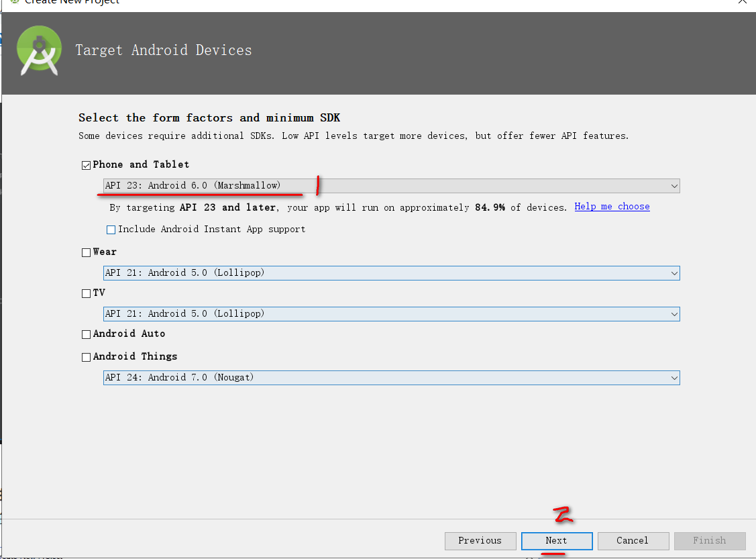Image resolution: width=756 pixels, height=559 pixels.
Task: Enable Include Android Instant App support
Action: (111, 230)
